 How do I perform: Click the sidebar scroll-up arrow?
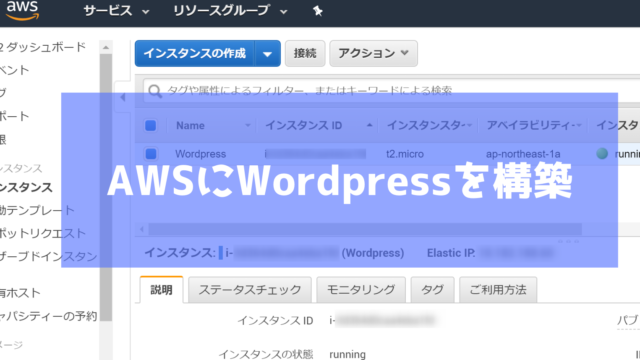point(106,47)
